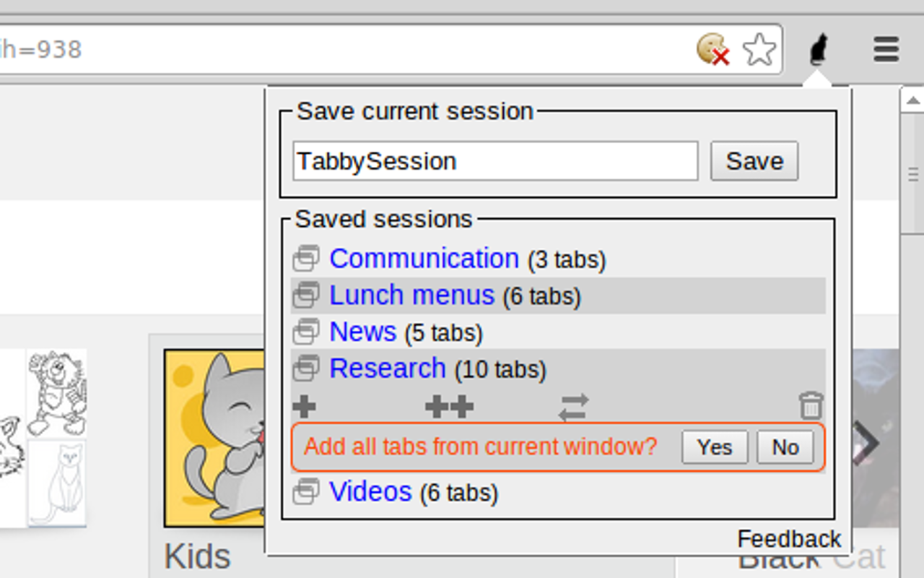Click the page scrollbar up arrow
Screen dimensions: 924x578
click(913, 101)
